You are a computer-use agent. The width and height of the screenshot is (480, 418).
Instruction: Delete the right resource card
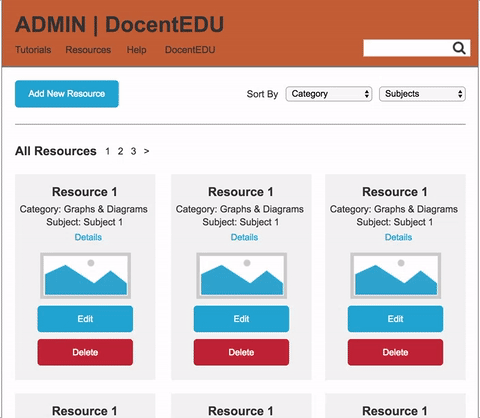[395, 352]
